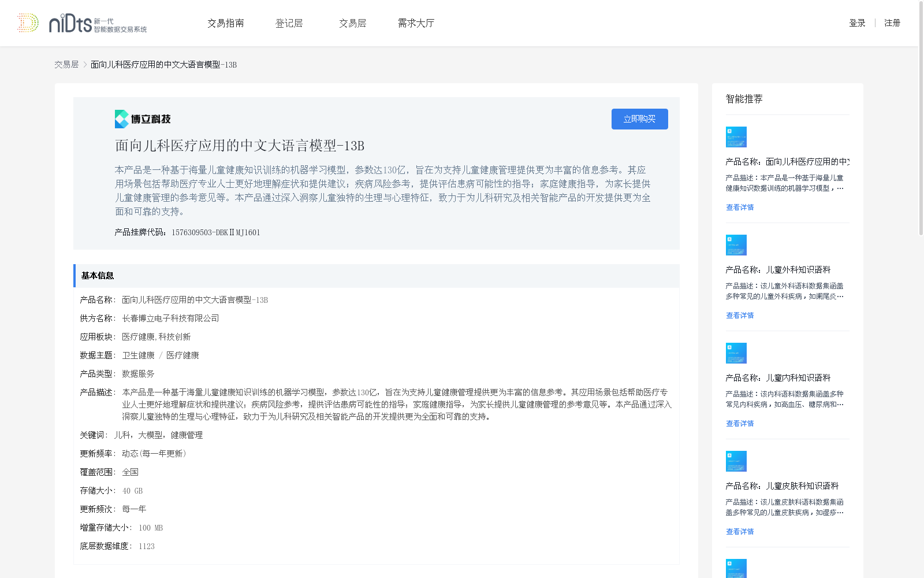
Task: Click the 注册 link
Action: pos(892,23)
